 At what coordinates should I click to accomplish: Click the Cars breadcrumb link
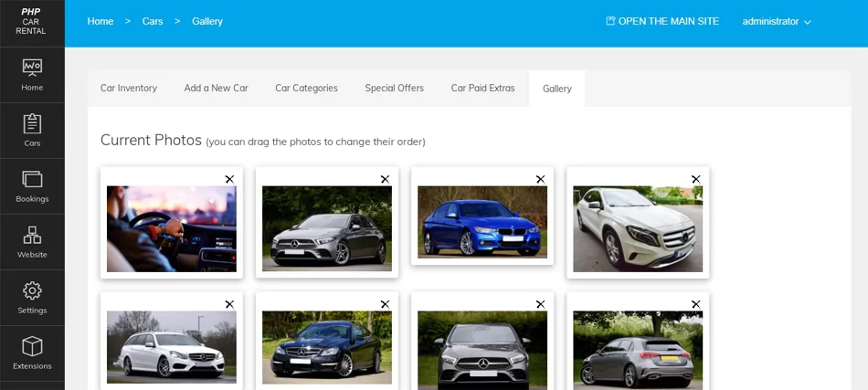pos(153,22)
